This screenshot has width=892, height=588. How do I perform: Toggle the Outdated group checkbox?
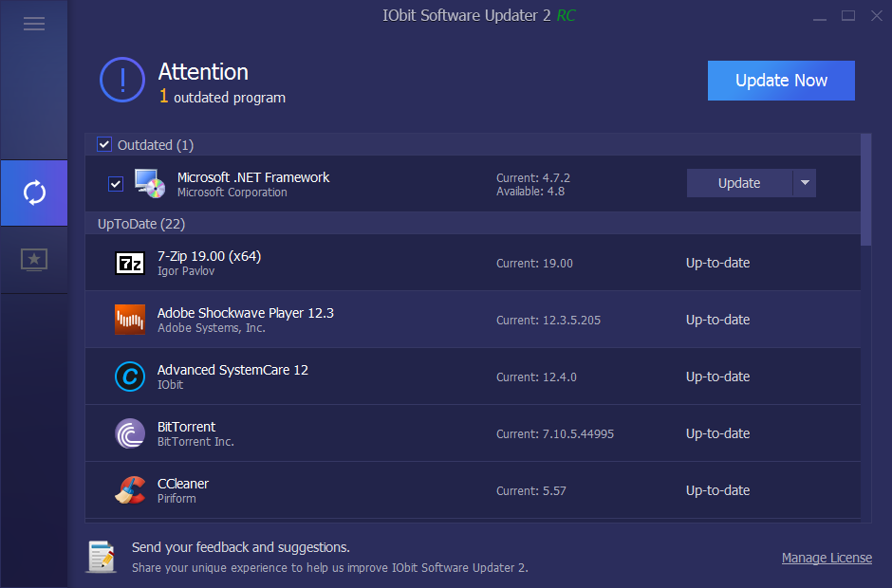tap(104, 144)
